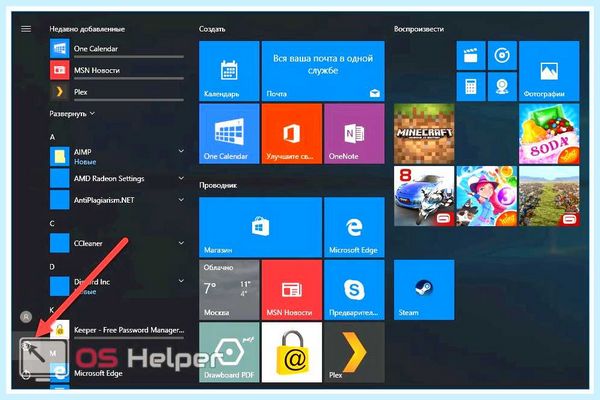The width and height of the screenshot is (600, 400).
Task: Jump to letter C section header
Action: [x=52, y=224]
